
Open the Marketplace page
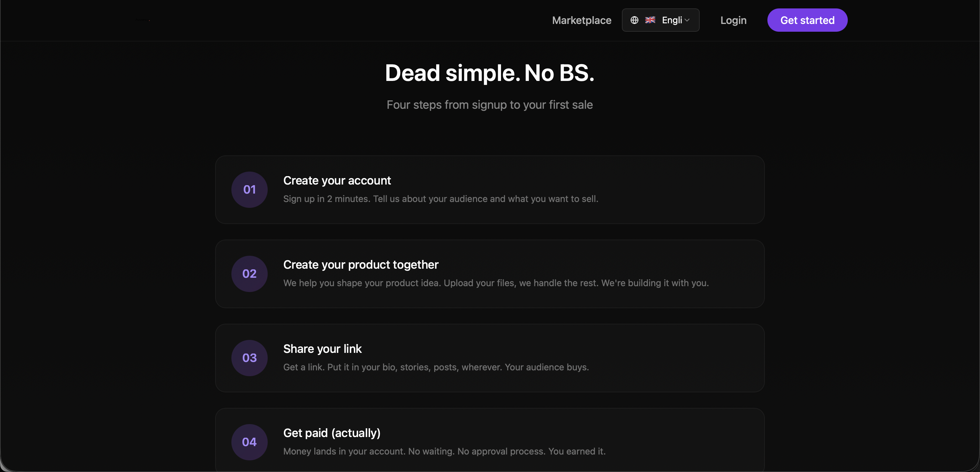[581, 20]
